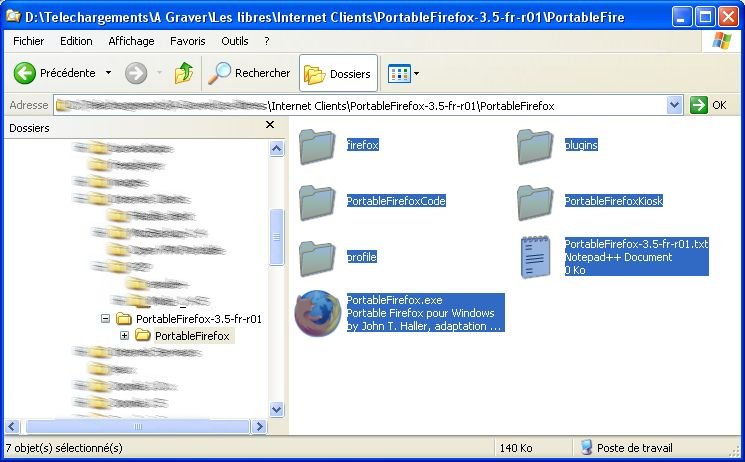Open the Affichage menu
The image size is (745, 462).
click(x=131, y=41)
